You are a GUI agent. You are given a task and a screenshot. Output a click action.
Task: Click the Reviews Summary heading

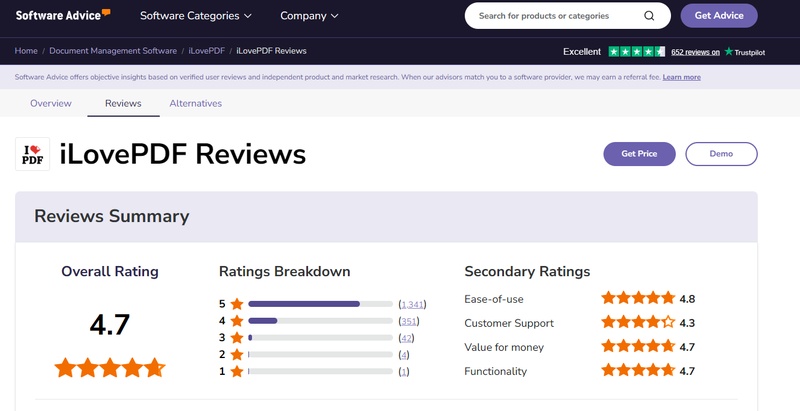tap(112, 216)
